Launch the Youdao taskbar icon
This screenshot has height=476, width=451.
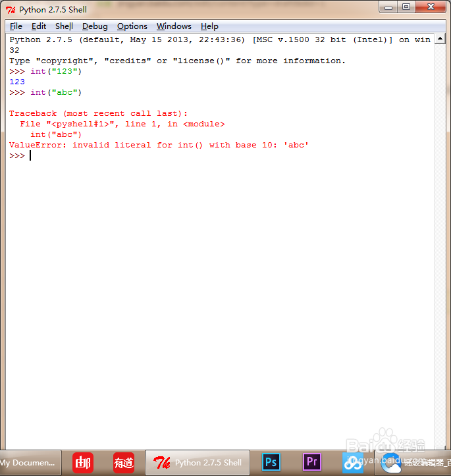coord(124,463)
